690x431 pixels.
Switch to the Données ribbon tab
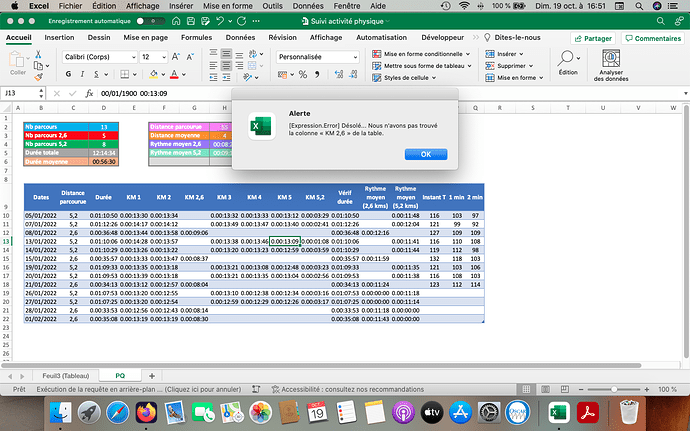pos(239,38)
